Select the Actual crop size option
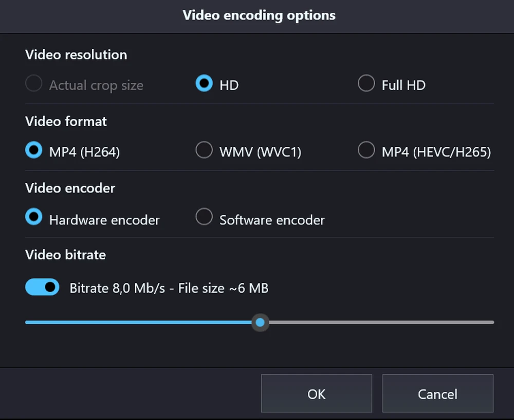Screen dimensions: 514x420 (34, 84)
